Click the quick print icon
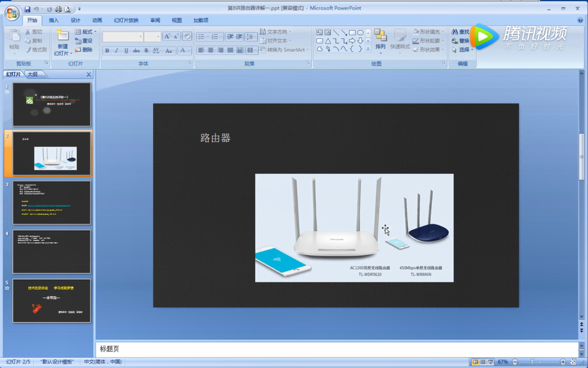Image resolution: width=588 pixels, height=368 pixels. (x=58, y=9)
